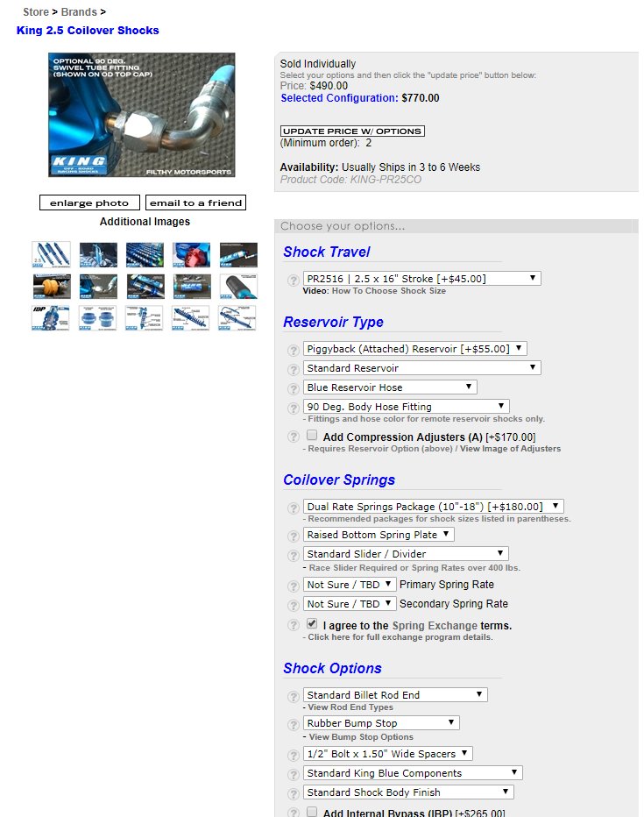
Task: Enable Add Internal Bypass (IBP) checkbox
Action: coord(312,811)
